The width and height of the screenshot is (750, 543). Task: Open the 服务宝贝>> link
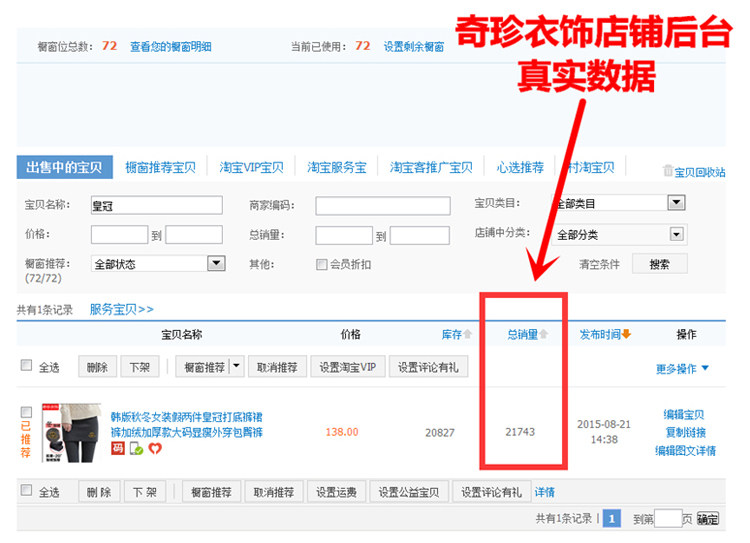122,310
